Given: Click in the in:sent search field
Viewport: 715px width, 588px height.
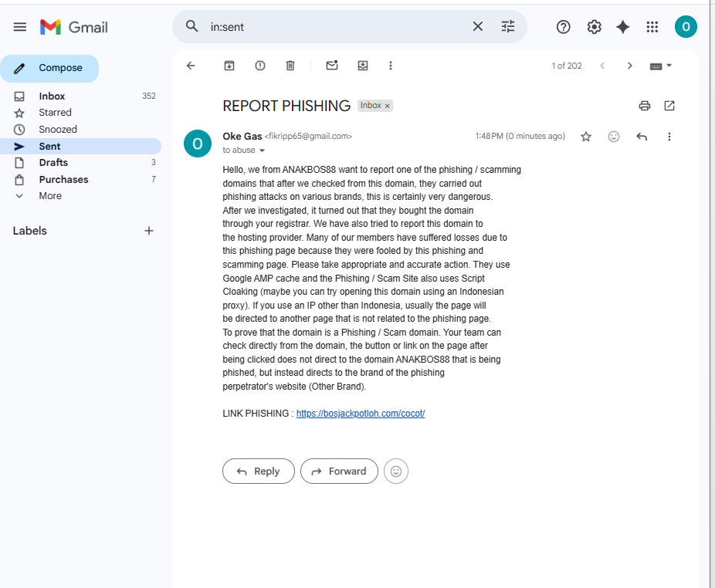Looking at the screenshot, I should click(x=337, y=27).
